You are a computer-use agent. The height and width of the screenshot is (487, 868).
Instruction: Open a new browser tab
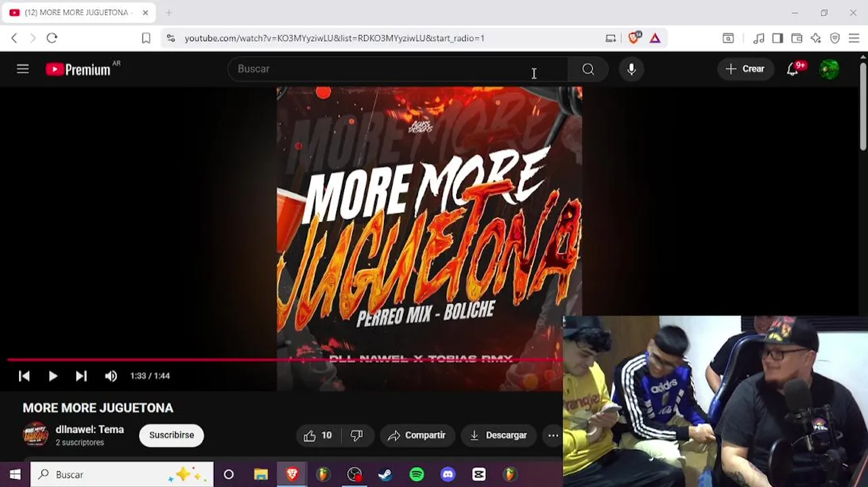click(169, 13)
